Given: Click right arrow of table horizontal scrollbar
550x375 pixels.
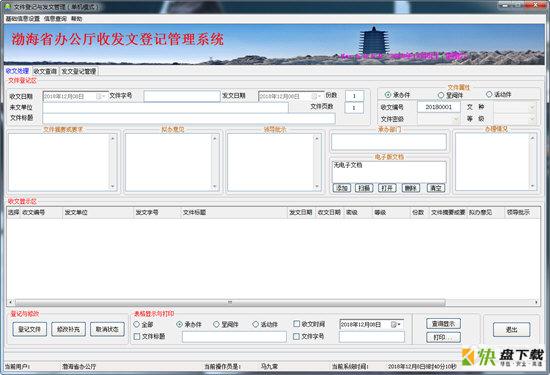Looking at the screenshot, I should [536, 302].
